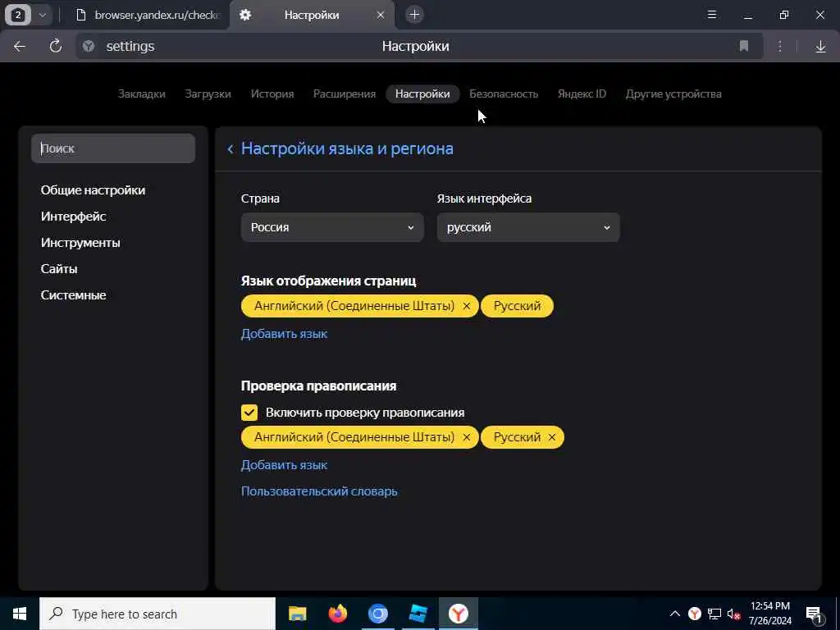Screen dimensions: 840x630
Task: Open the Загрузки section
Action: click(208, 94)
